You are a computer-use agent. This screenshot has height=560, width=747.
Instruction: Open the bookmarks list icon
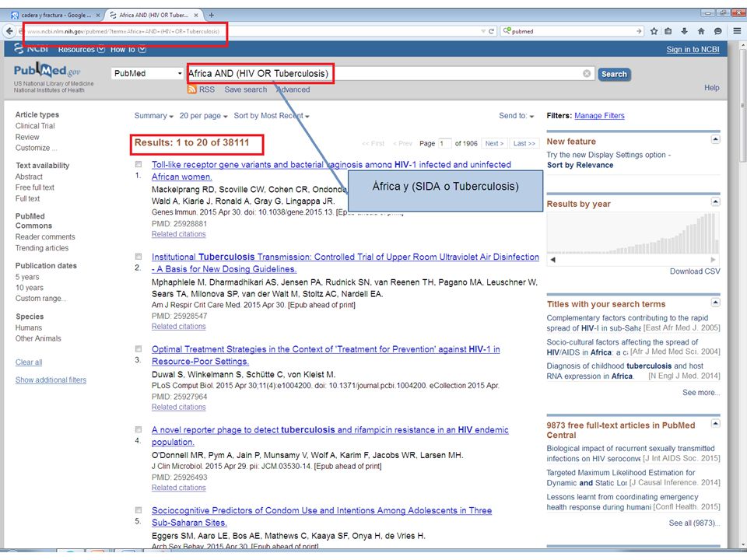[x=668, y=31]
